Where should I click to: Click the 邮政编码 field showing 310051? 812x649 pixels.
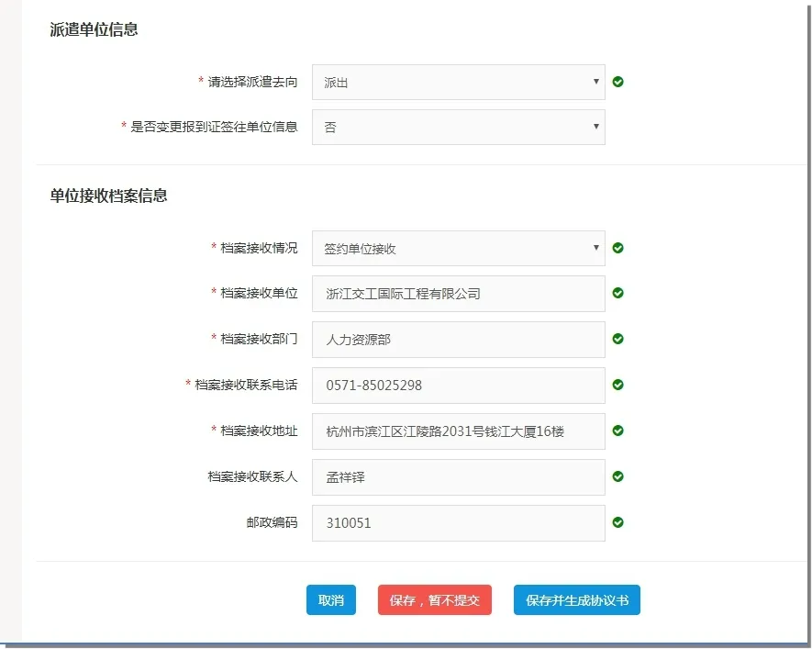click(x=458, y=523)
